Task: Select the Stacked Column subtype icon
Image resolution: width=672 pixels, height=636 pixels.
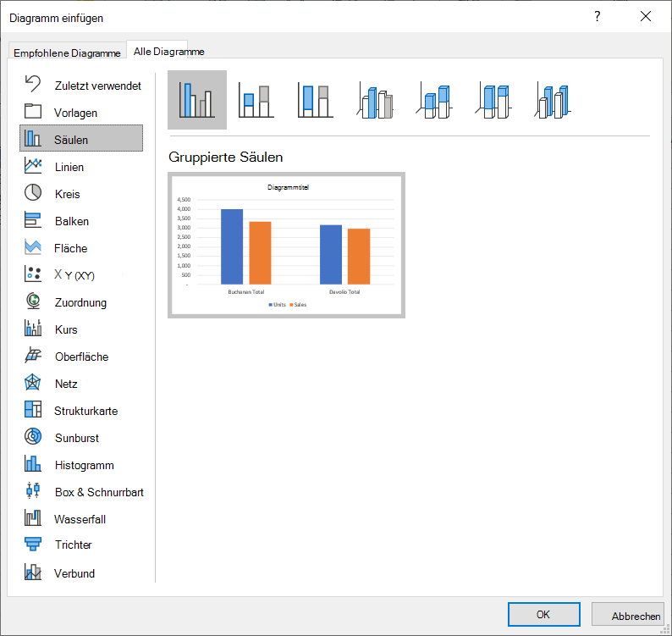Action: tap(256, 101)
